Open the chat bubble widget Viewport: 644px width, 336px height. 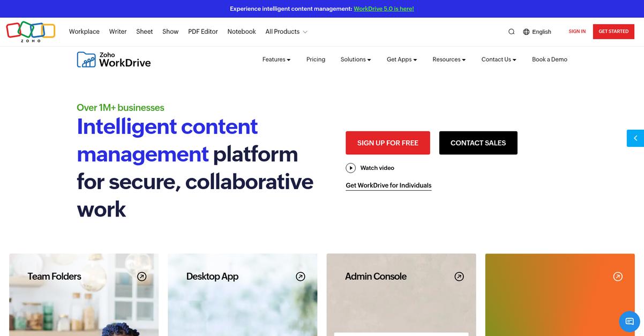[x=630, y=321]
